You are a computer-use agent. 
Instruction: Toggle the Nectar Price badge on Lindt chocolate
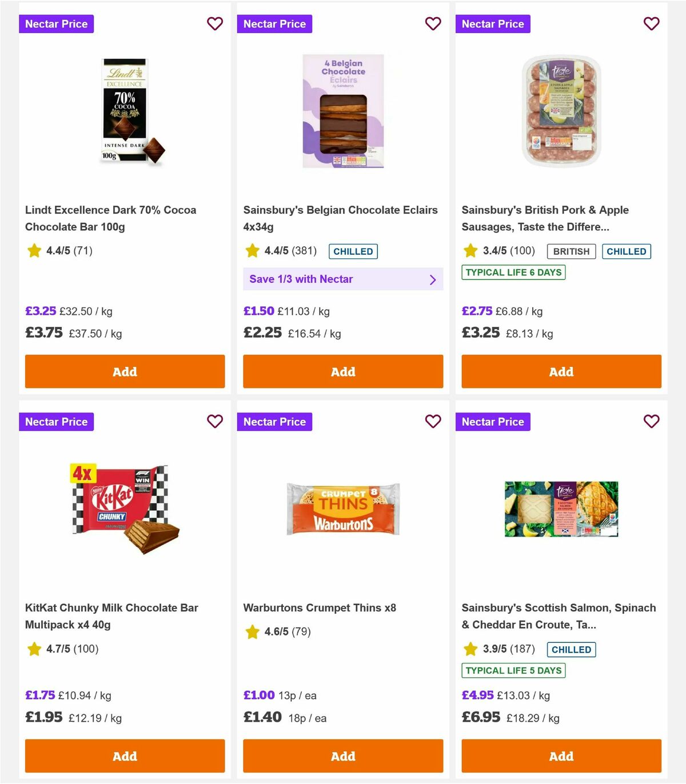(56, 24)
